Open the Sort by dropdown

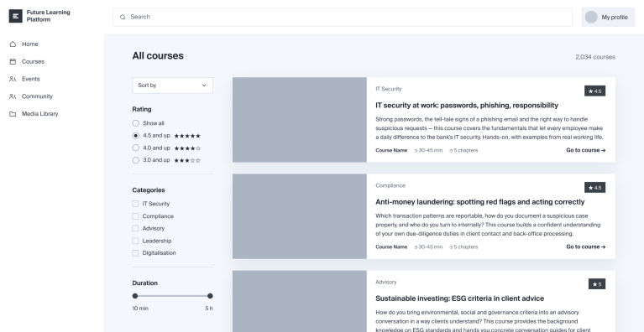coord(172,86)
